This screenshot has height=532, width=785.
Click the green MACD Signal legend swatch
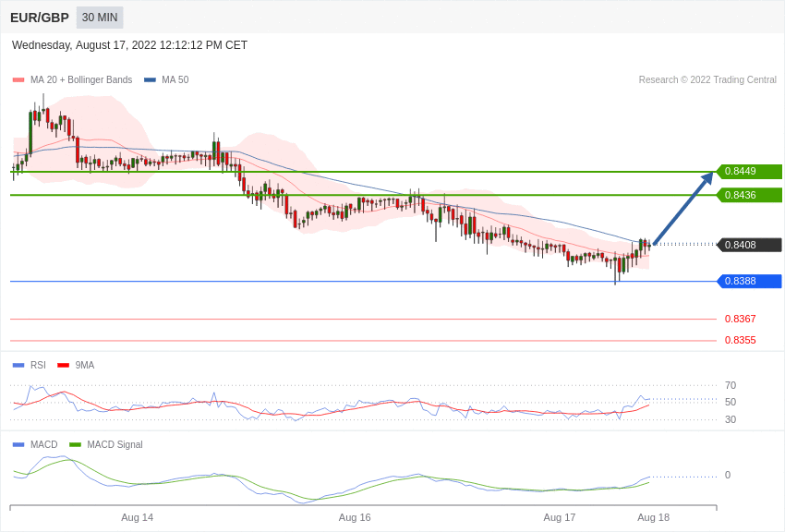pyautogui.click(x=75, y=444)
